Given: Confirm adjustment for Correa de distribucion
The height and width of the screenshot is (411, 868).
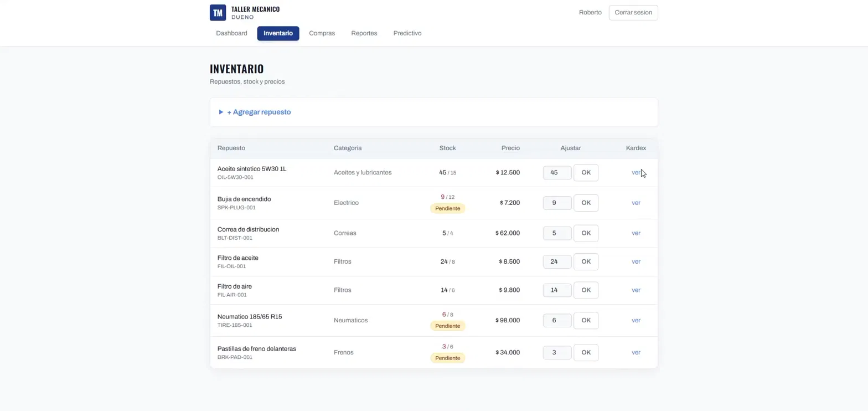Looking at the screenshot, I should pyautogui.click(x=586, y=233).
